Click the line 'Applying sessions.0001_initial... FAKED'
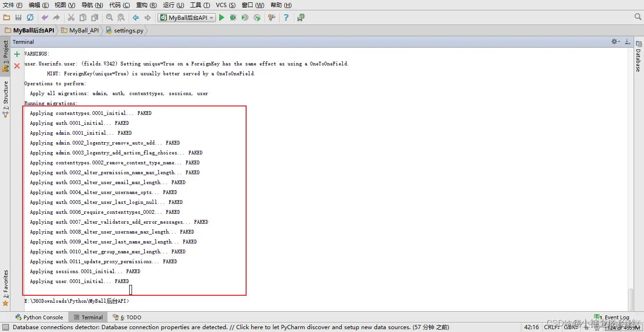Screen dimensions: 644x332 click(x=85, y=271)
